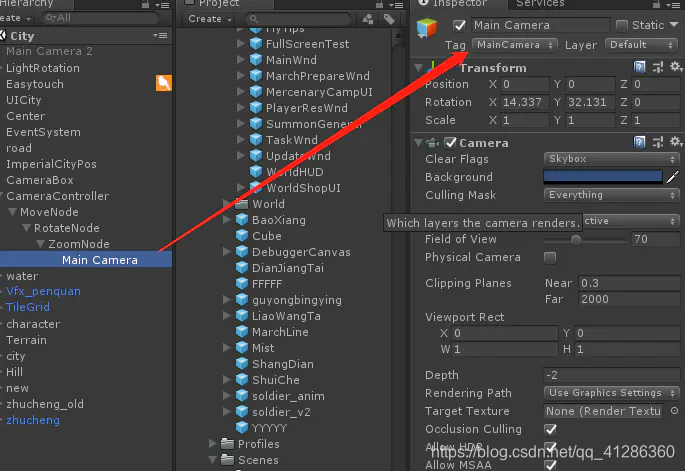
Task: Open Camera component preset selector icon
Action: pyautogui.click(x=657, y=142)
